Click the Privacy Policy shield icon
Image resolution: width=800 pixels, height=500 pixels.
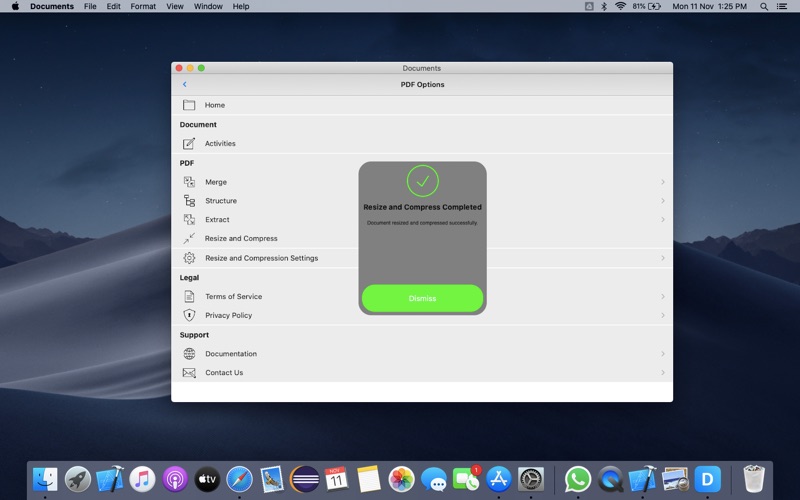[x=189, y=315]
